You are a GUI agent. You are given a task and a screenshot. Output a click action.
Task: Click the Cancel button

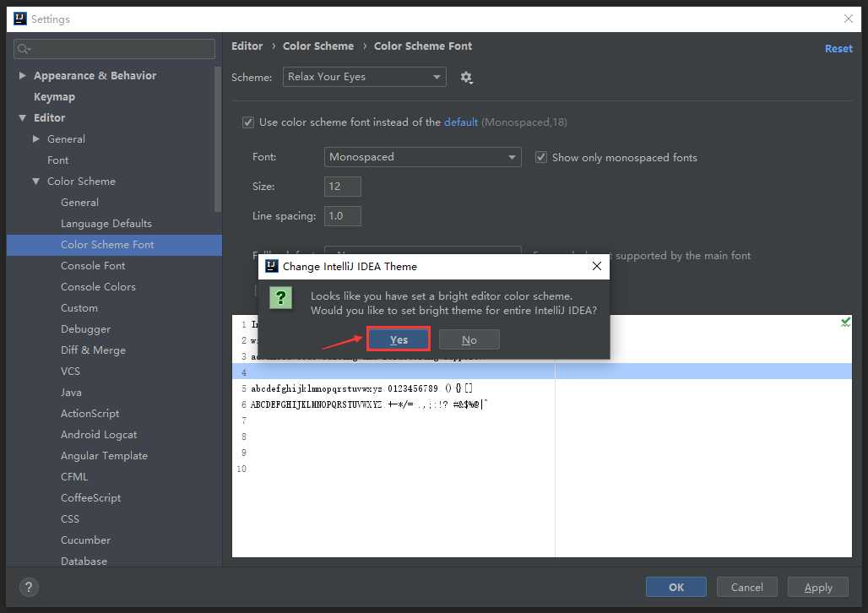pos(746,587)
